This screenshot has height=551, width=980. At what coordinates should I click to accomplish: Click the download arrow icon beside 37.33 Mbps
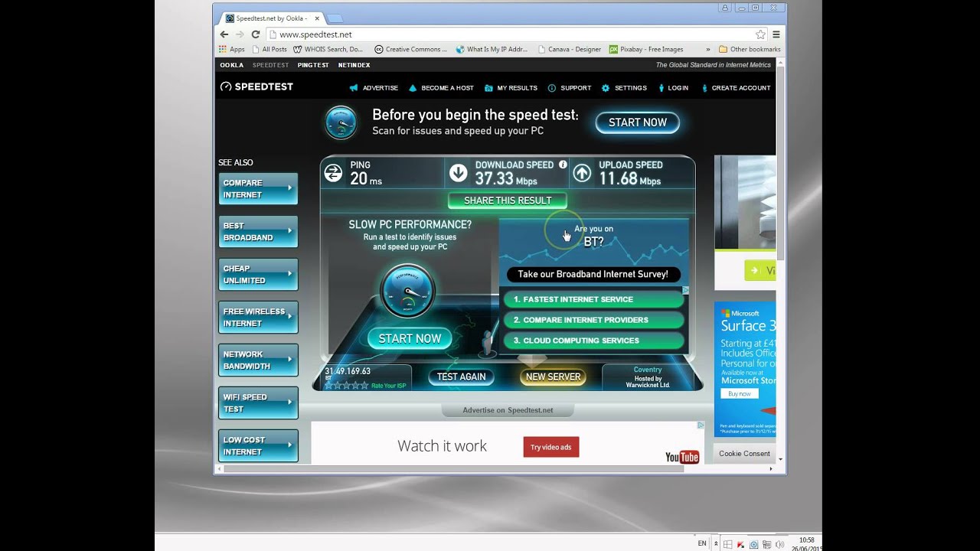[x=458, y=173]
